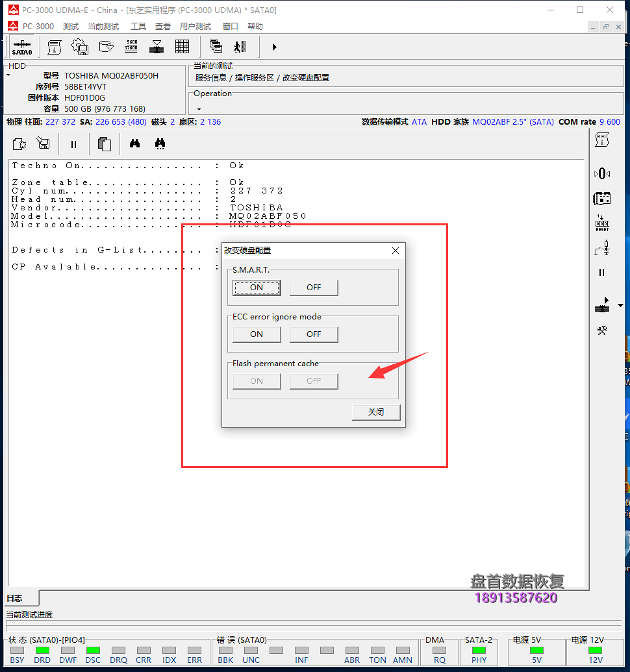
Task: Click the drive-with-arrow icon in right sidebar
Action: pos(602,305)
